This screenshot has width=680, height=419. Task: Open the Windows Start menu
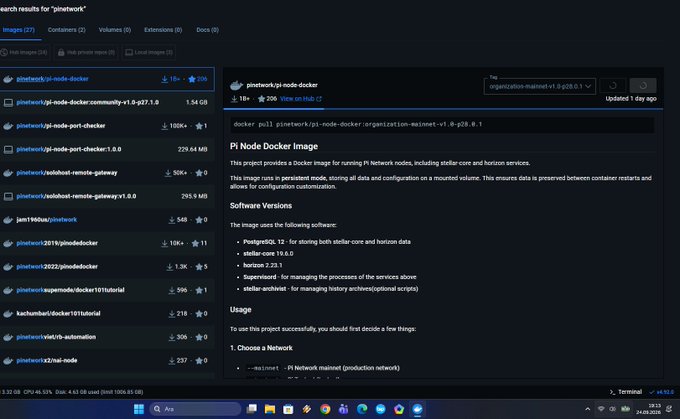[x=139, y=409]
